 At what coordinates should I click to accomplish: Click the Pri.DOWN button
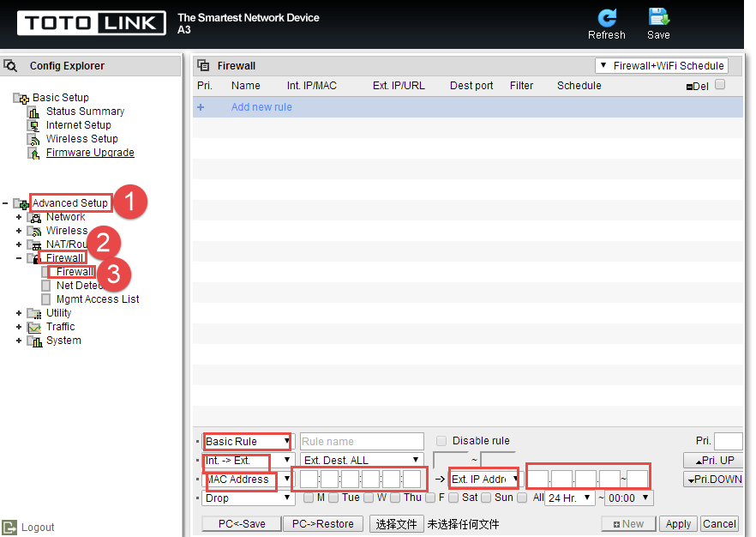point(712,480)
